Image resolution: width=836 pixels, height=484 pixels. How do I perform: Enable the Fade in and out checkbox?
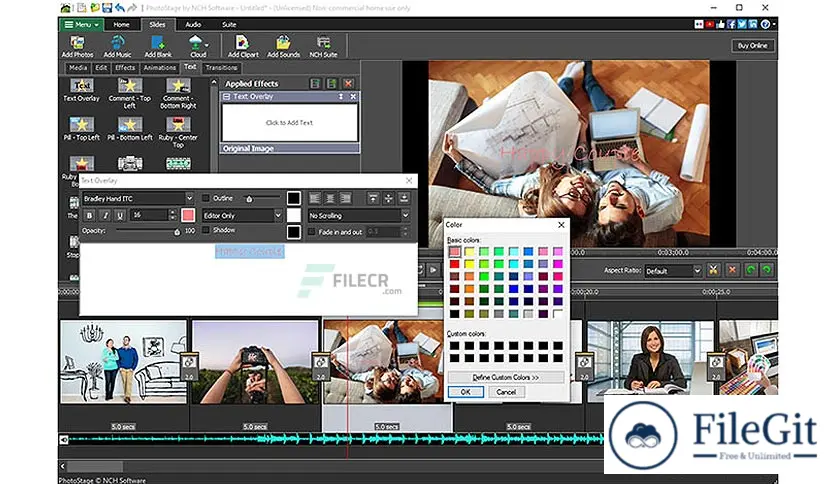click(312, 232)
